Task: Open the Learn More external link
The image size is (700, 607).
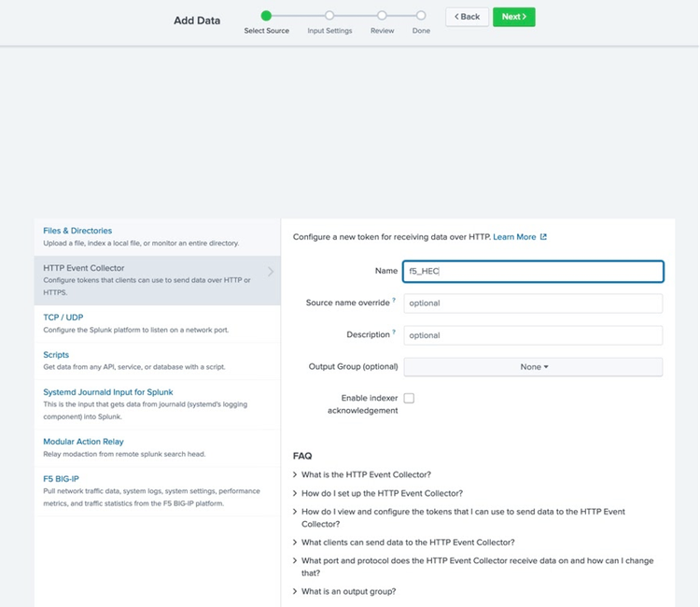Action: tap(519, 237)
